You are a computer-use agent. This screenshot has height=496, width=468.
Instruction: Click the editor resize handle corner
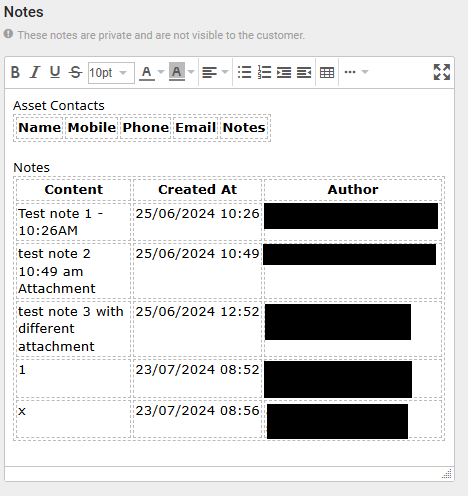447,474
